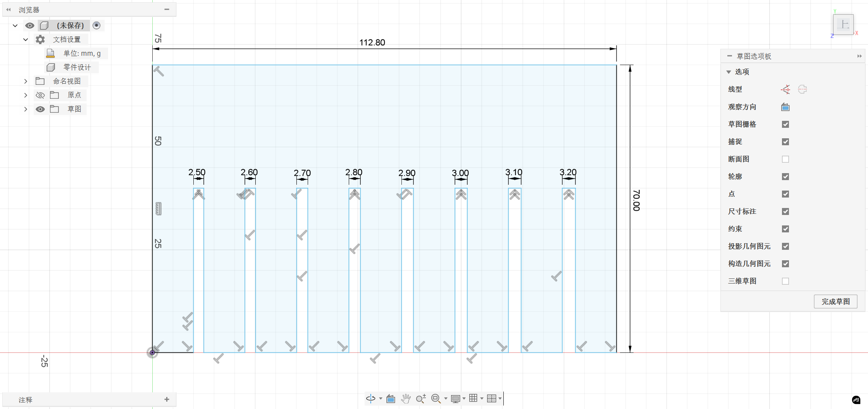The image size is (868, 409).
Task: Click the gear icon of 文档设置
Action: coord(40,39)
